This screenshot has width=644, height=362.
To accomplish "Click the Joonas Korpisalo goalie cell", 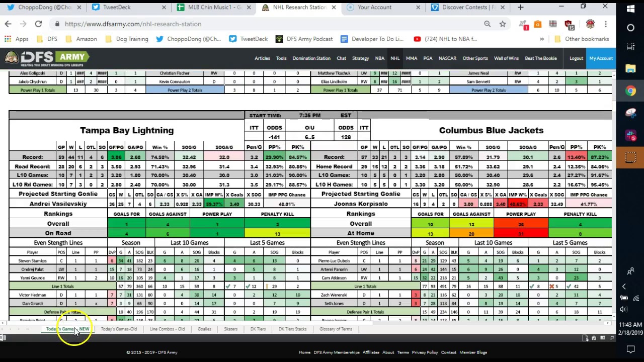I will (361, 204).
